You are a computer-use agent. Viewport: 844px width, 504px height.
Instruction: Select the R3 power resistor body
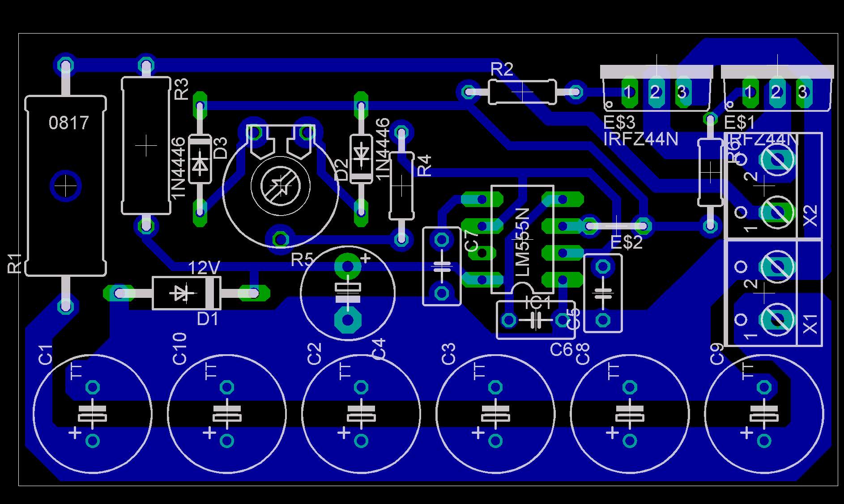(146, 145)
